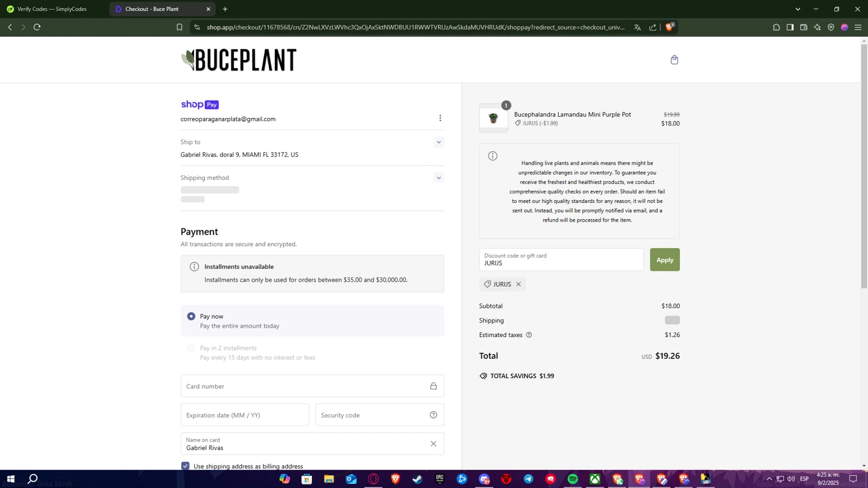This screenshot has height=488, width=868.
Task: Open Epic Games Launcher from the taskbar
Action: (440, 479)
